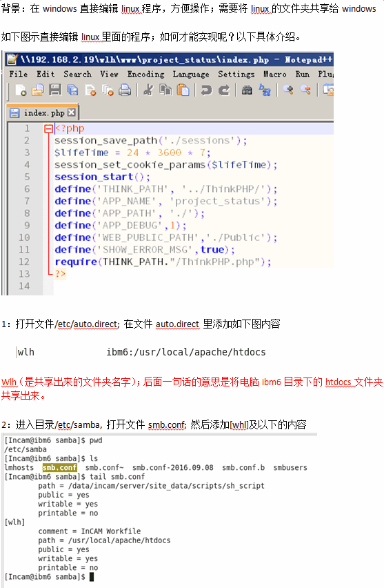Click the Paste clipboard icon

(x=183, y=90)
